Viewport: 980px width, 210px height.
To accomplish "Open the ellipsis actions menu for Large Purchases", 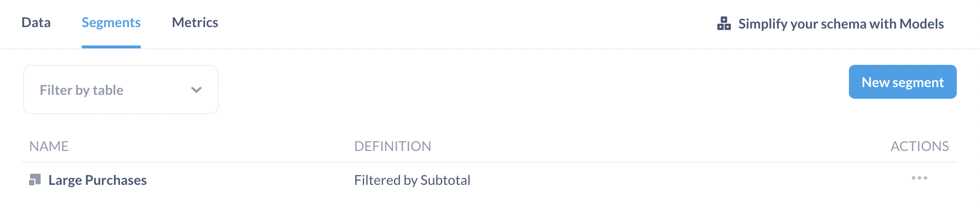I will [919, 178].
